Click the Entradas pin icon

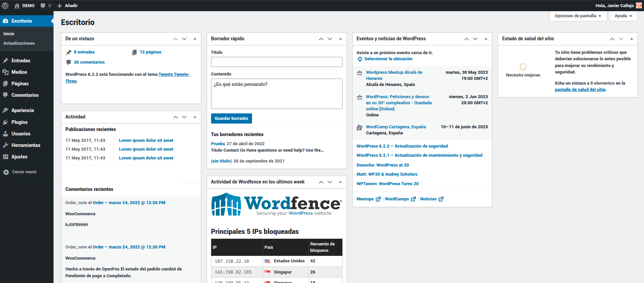[x=5, y=61]
